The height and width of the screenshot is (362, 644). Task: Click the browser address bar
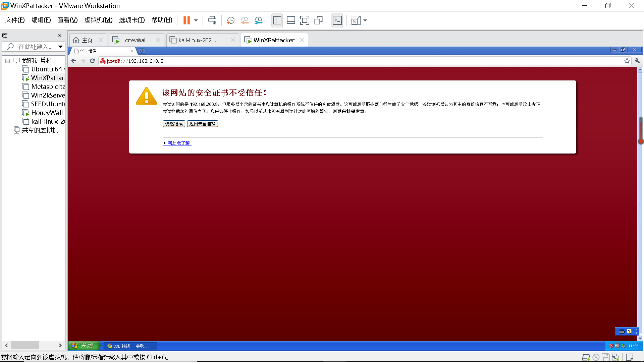(x=335, y=61)
